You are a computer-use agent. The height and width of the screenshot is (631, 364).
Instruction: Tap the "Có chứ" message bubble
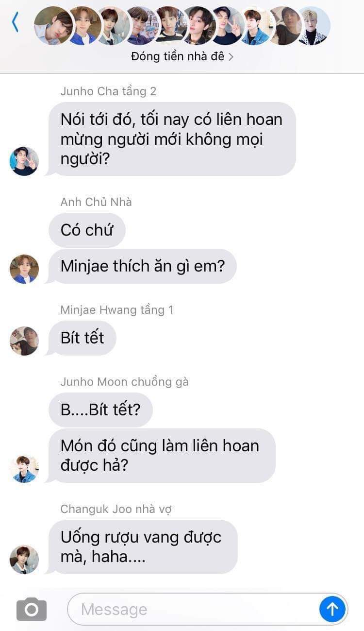pyautogui.click(x=87, y=230)
